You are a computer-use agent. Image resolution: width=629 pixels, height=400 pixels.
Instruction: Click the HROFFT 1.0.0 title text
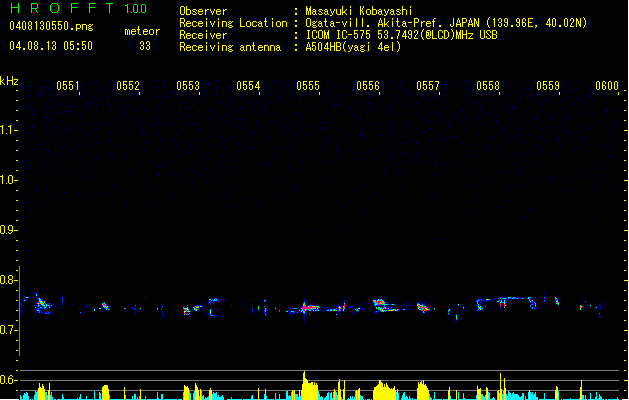[x=78, y=8]
